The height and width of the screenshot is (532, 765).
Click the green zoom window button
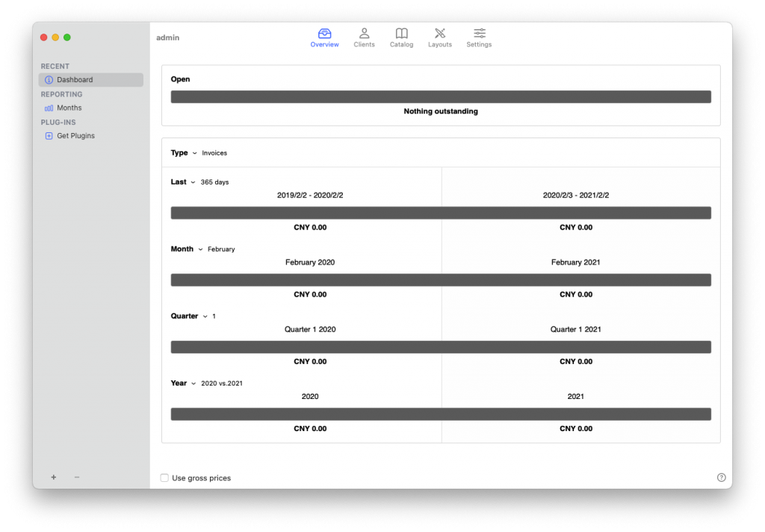(x=67, y=37)
